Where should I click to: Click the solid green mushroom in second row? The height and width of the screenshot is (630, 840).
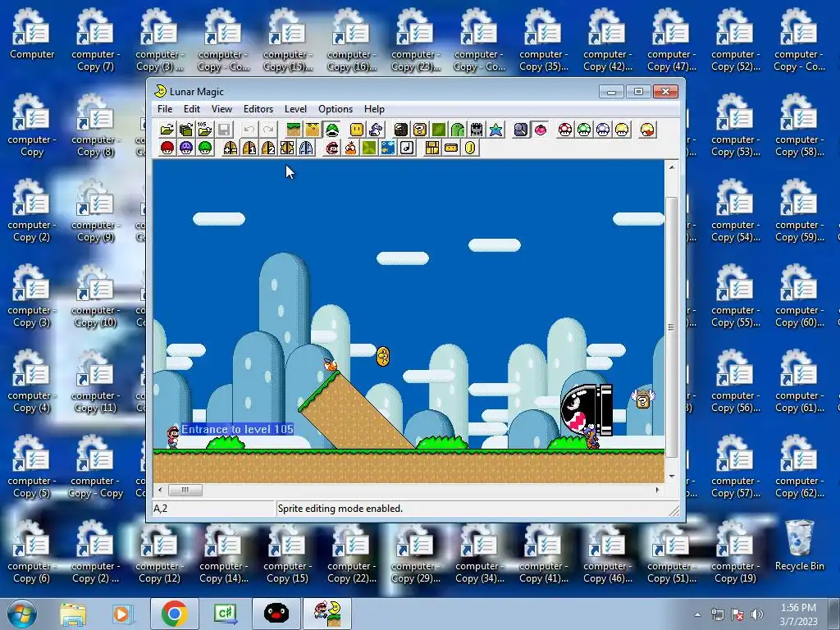(x=204, y=148)
